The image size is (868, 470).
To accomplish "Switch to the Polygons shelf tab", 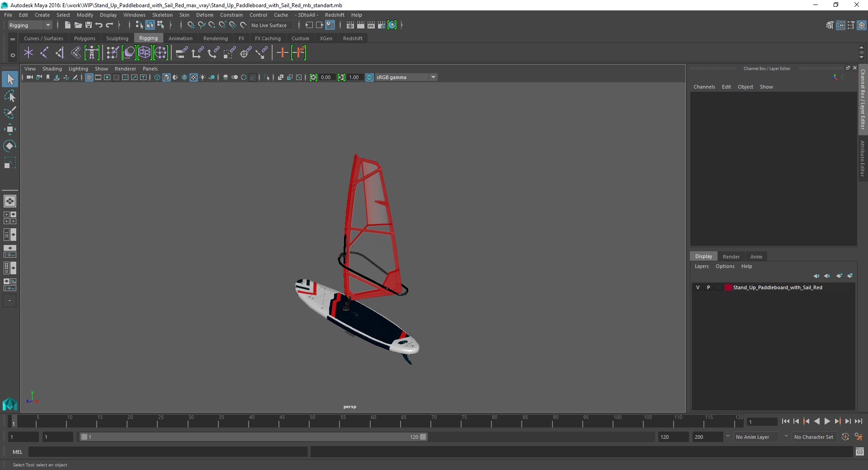I will pos(85,38).
